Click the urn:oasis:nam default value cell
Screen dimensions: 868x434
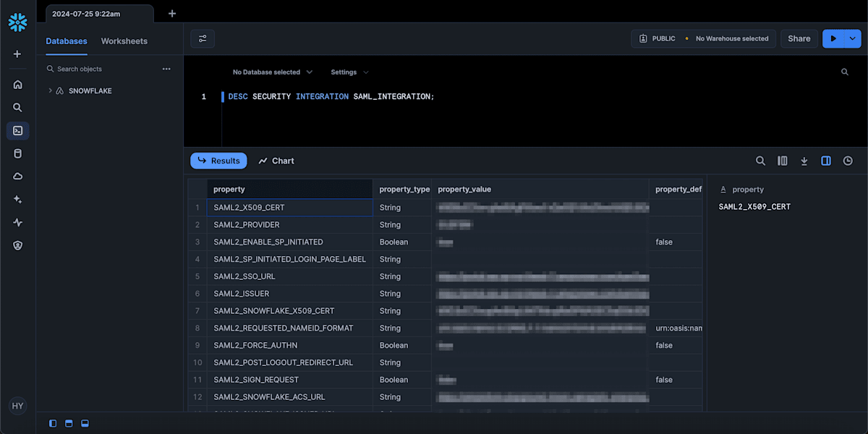click(676, 328)
